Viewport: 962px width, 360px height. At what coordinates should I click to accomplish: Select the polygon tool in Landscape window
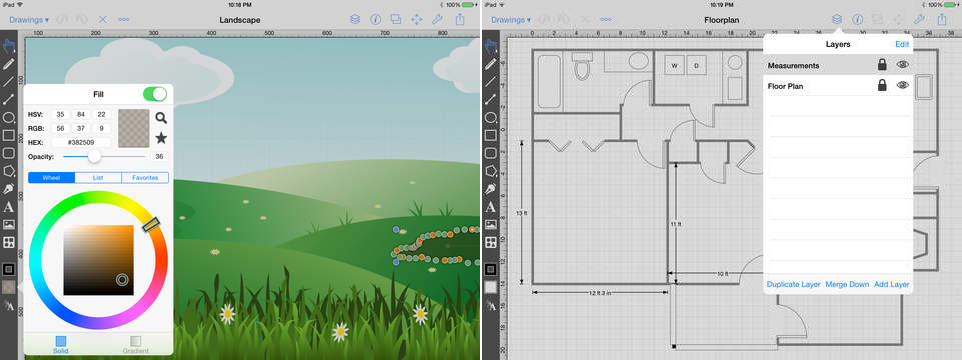tap(9, 170)
